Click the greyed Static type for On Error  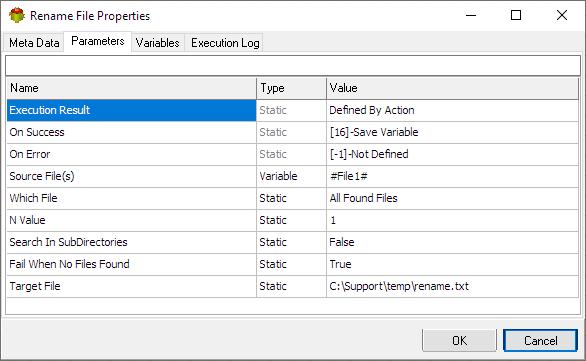coord(292,154)
